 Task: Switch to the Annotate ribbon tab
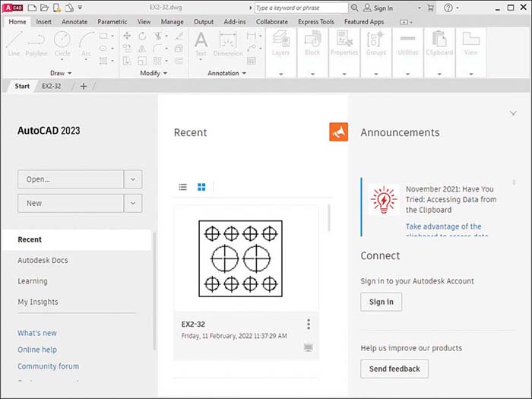tap(74, 22)
